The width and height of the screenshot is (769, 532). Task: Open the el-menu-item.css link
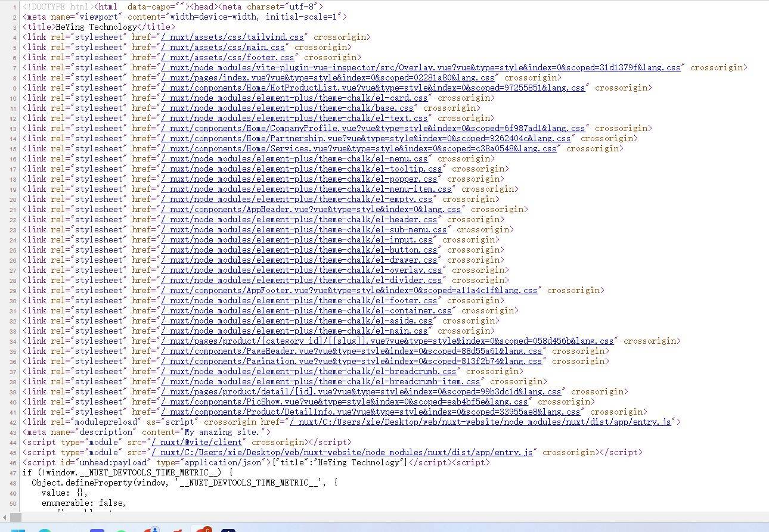click(306, 189)
